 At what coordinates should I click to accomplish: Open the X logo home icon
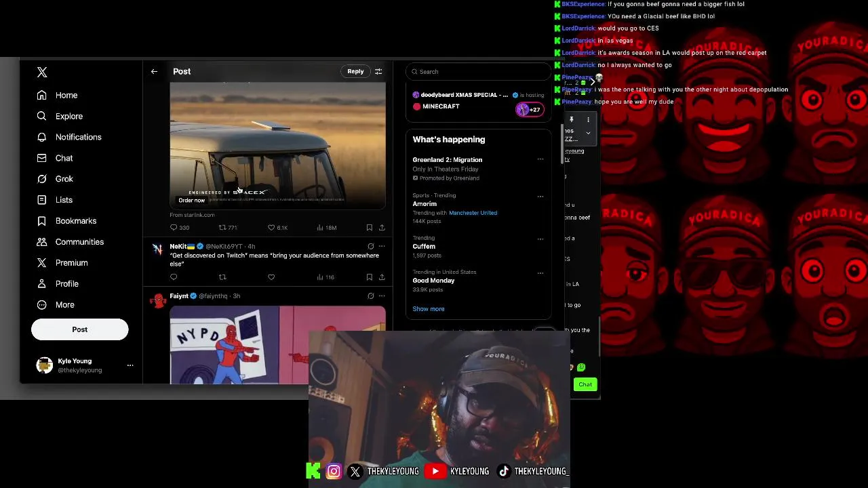point(42,72)
